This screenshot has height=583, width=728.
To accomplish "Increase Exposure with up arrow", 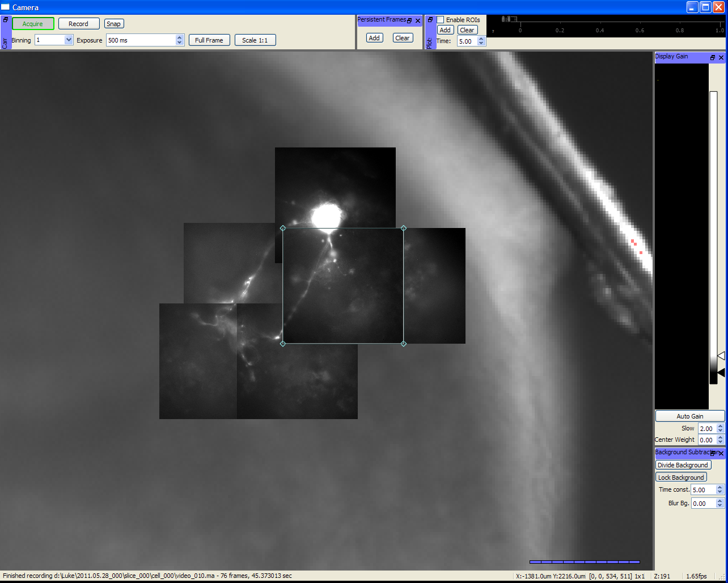I will click(180, 38).
